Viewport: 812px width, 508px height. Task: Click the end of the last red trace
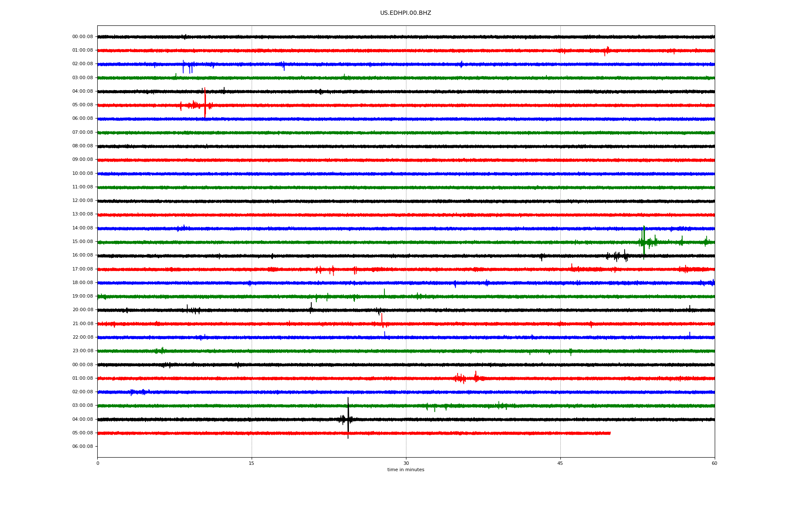(x=610, y=433)
